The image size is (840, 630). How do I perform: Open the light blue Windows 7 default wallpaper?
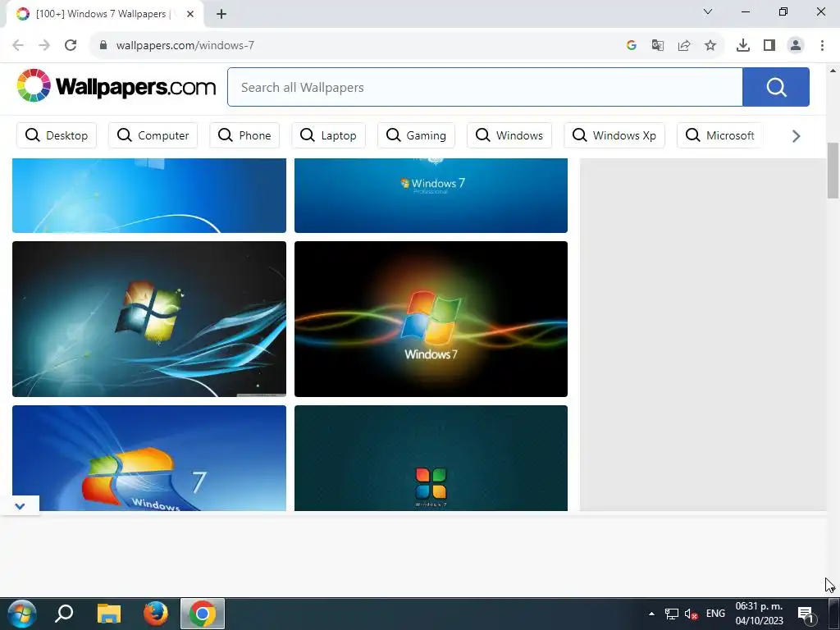[x=149, y=195]
